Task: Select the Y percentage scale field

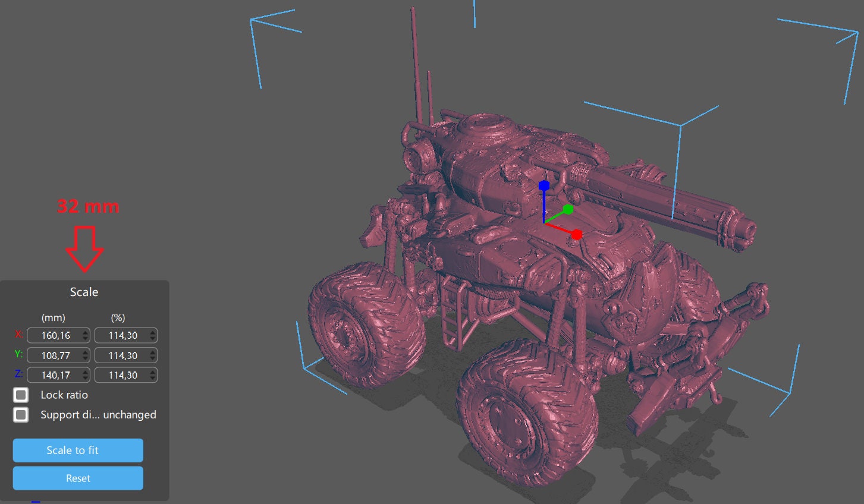Action: pyautogui.click(x=122, y=355)
